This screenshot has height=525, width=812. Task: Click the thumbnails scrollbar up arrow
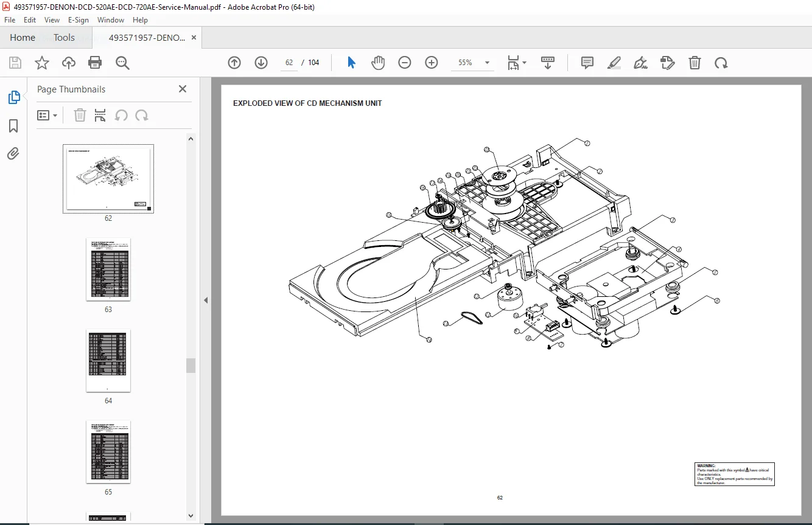coord(191,139)
